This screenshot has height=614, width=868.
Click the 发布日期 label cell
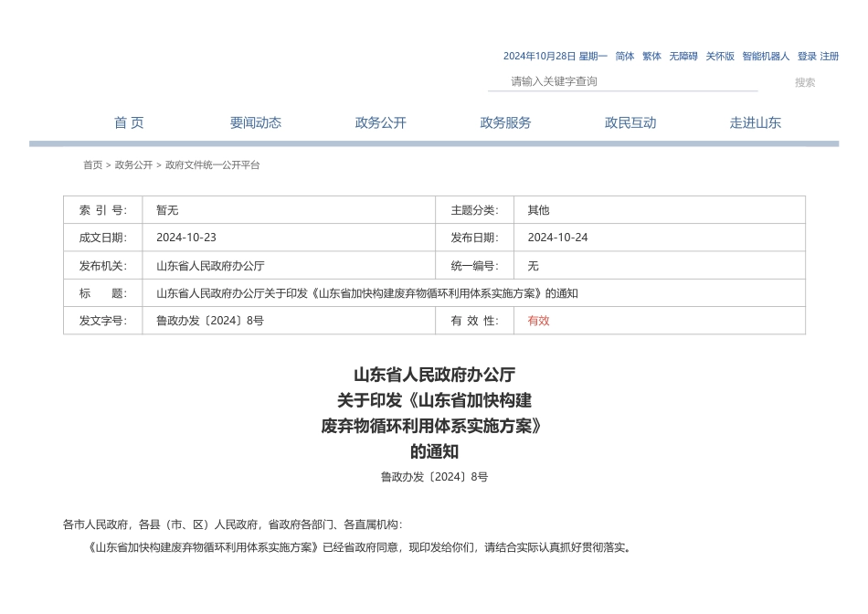474,238
